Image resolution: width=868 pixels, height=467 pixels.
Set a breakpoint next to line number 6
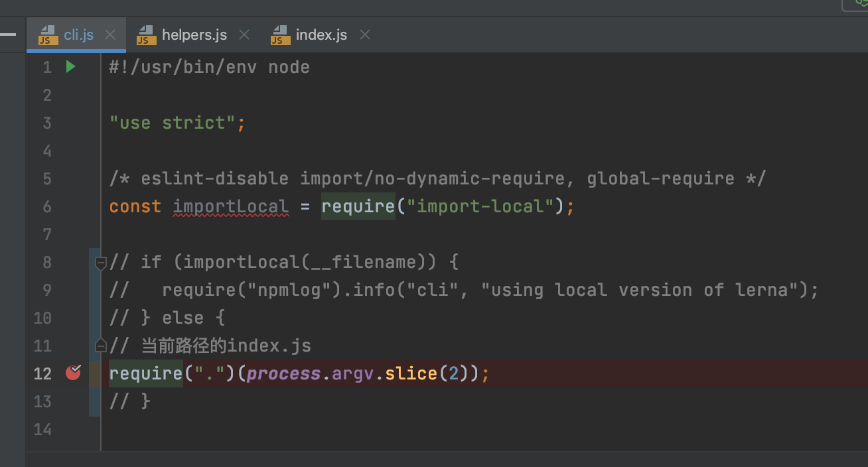(x=72, y=206)
